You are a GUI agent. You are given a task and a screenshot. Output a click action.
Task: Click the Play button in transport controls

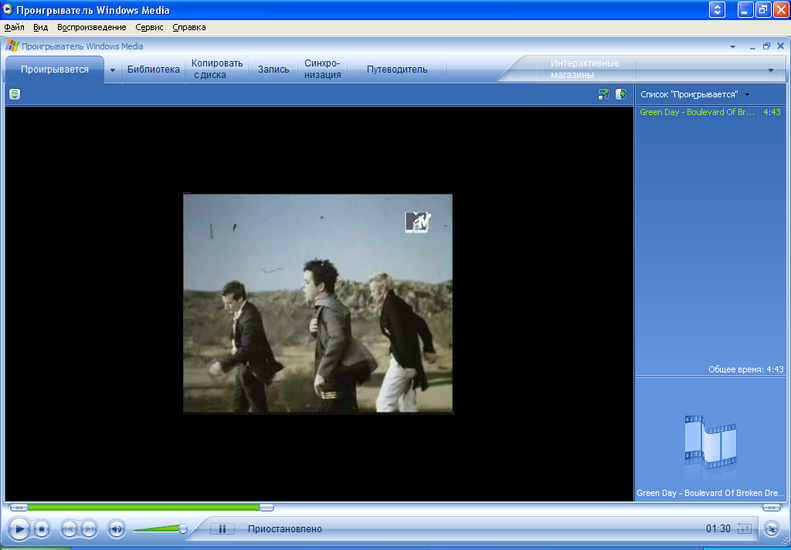tap(19, 528)
